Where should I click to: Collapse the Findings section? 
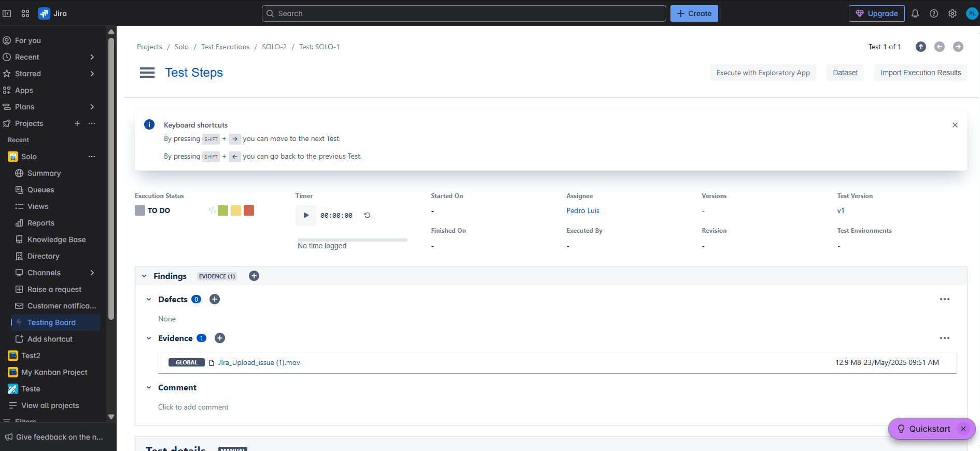click(x=144, y=276)
